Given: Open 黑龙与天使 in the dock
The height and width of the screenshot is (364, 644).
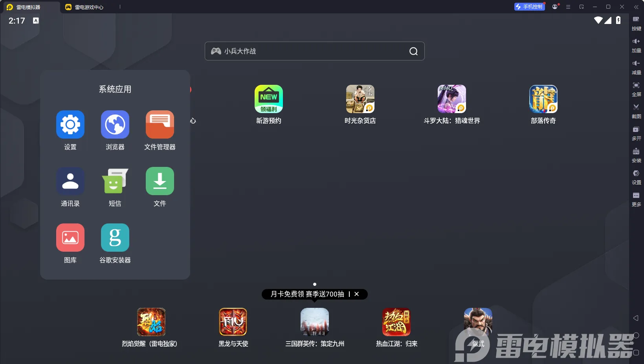Looking at the screenshot, I should 233,322.
